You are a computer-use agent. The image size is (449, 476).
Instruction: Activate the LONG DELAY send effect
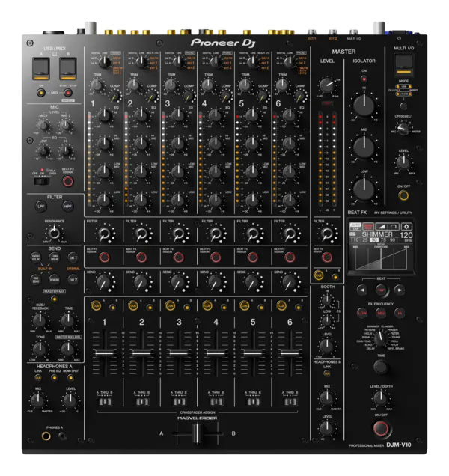(x=55, y=257)
